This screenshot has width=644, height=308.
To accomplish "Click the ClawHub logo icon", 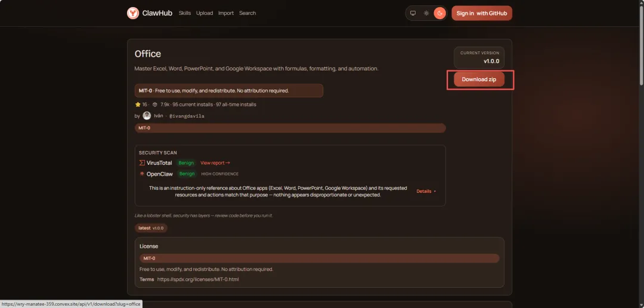I will 132,13.
